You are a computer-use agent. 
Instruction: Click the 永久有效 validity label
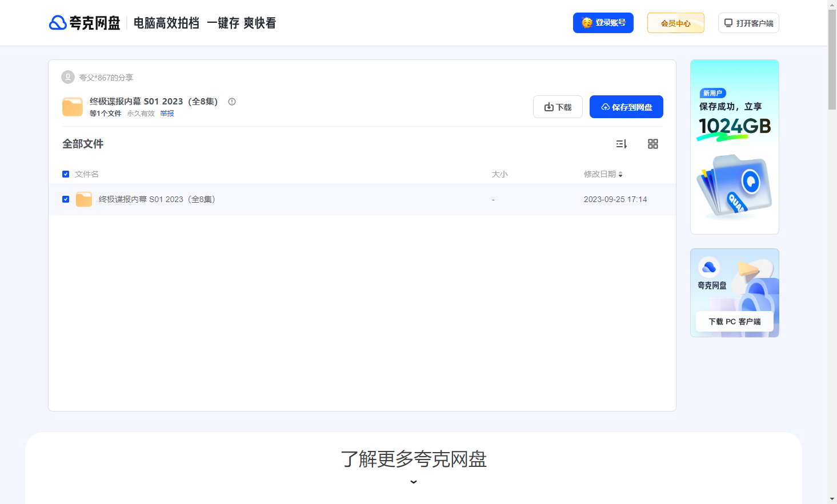point(141,114)
